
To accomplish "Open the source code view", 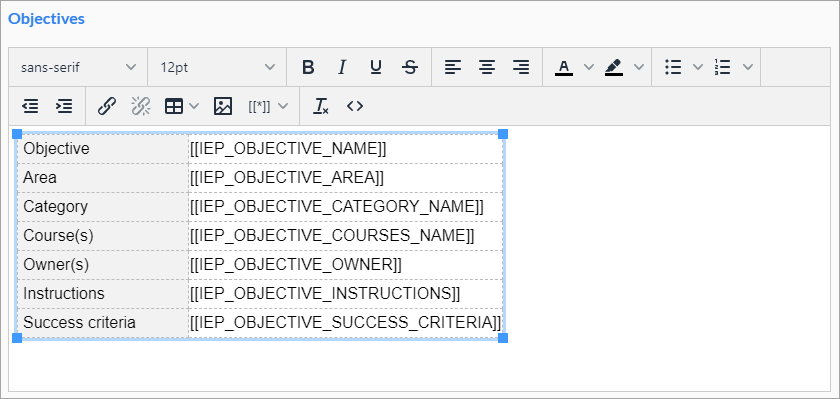I will (355, 107).
